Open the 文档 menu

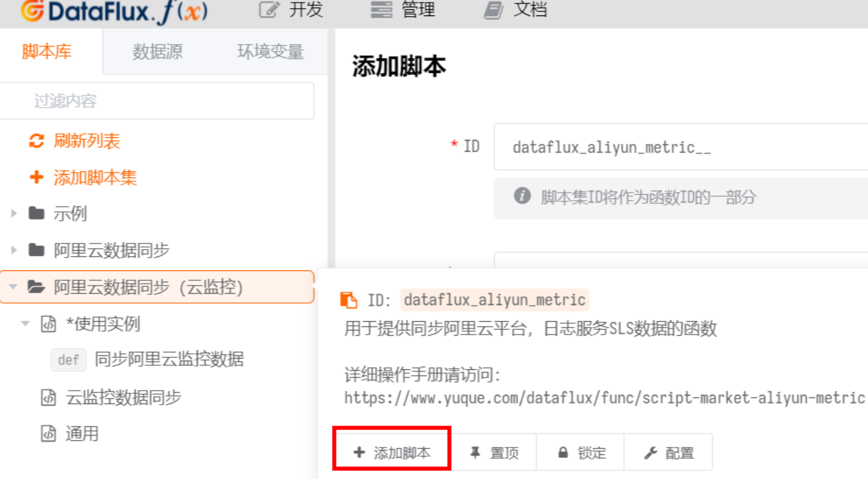point(515,10)
